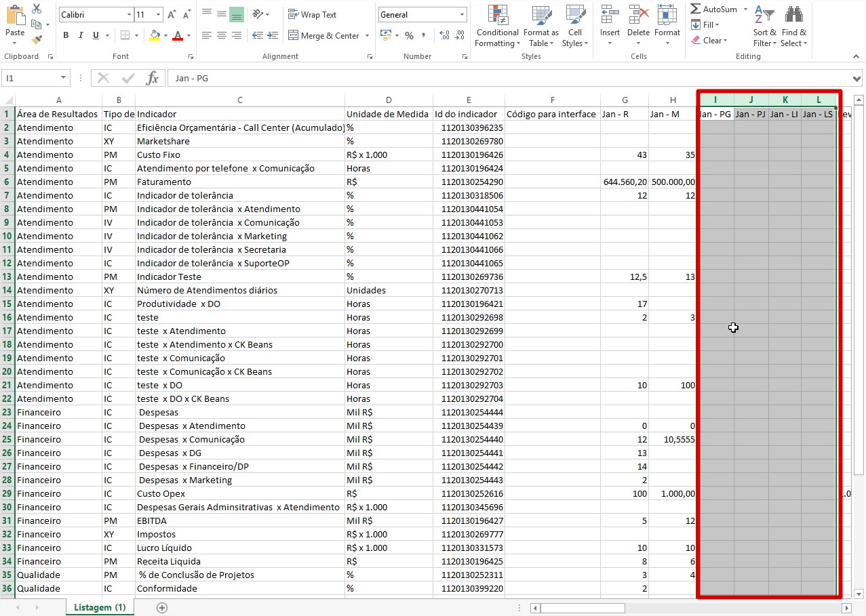Screen dimensions: 866x616
Task: Click the Format Painter brush icon
Action: 37,39
